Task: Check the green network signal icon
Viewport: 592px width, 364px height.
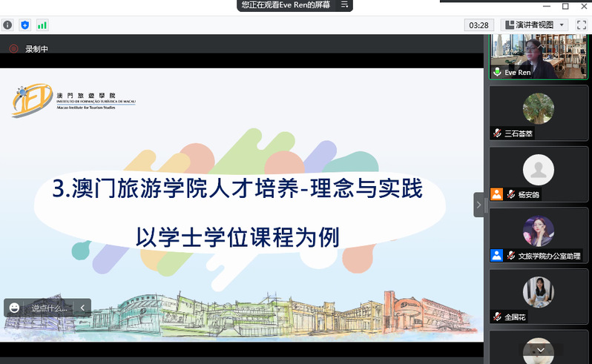Action: click(42, 24)
